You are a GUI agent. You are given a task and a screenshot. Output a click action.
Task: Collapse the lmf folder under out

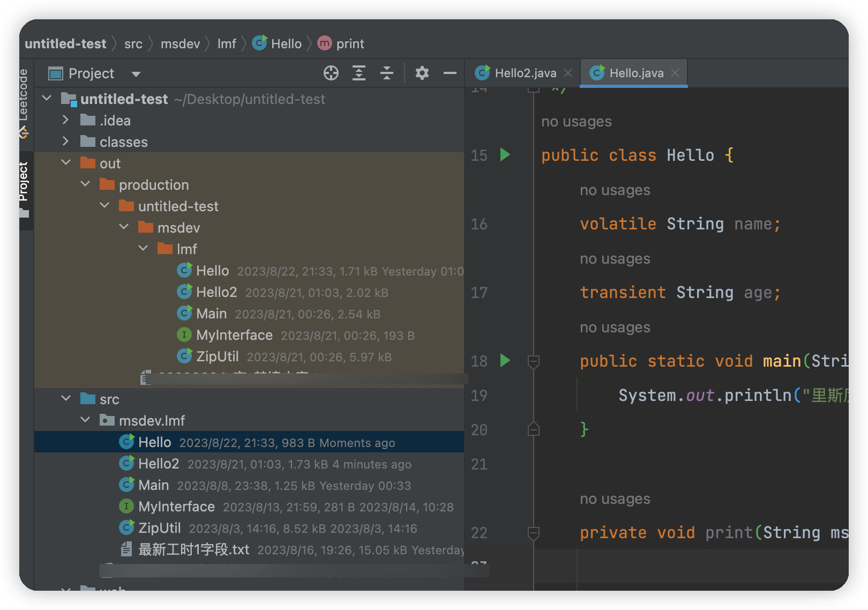pyautogui.click(x=143, y=249)
